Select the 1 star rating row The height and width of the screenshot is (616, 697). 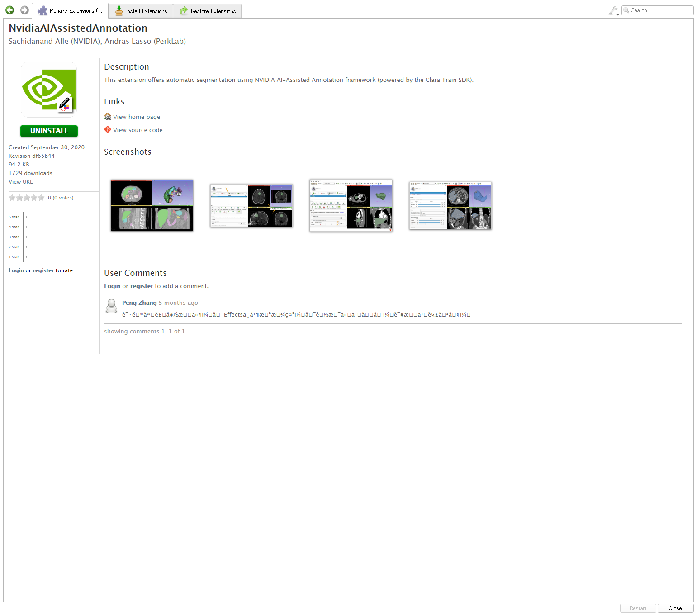pos(19,257)
